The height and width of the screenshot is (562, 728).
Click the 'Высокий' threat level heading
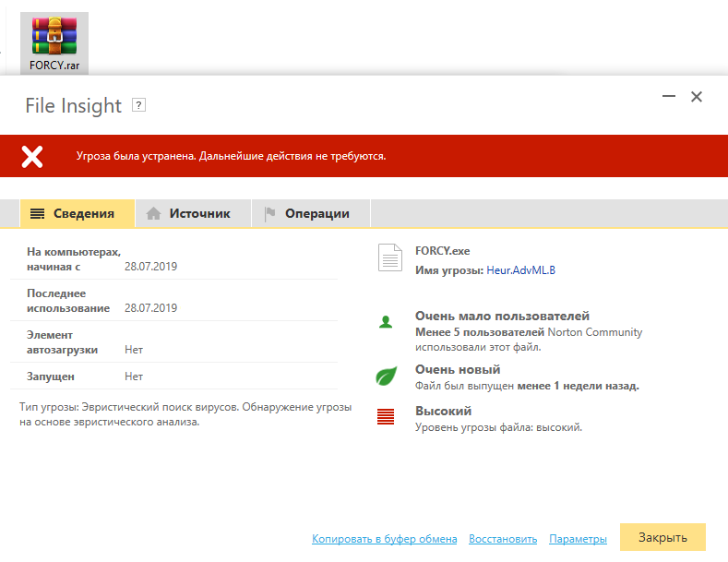point(444,411)
